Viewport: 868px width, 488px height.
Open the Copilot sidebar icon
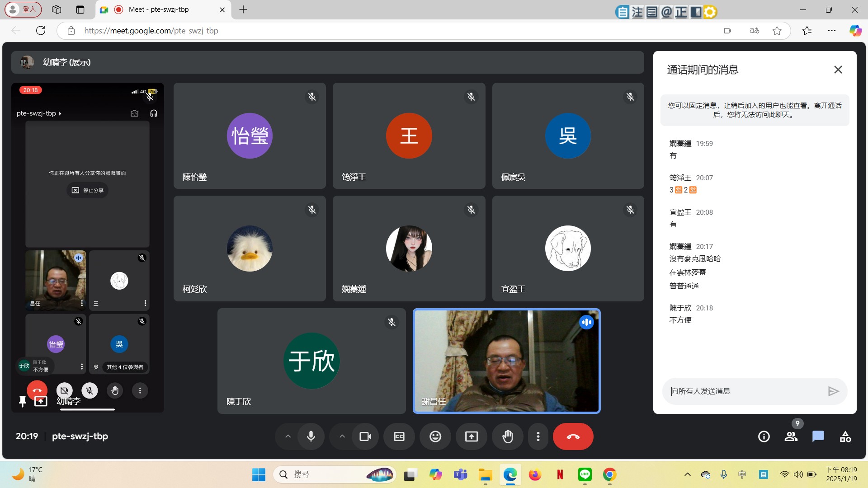point(855,31)
